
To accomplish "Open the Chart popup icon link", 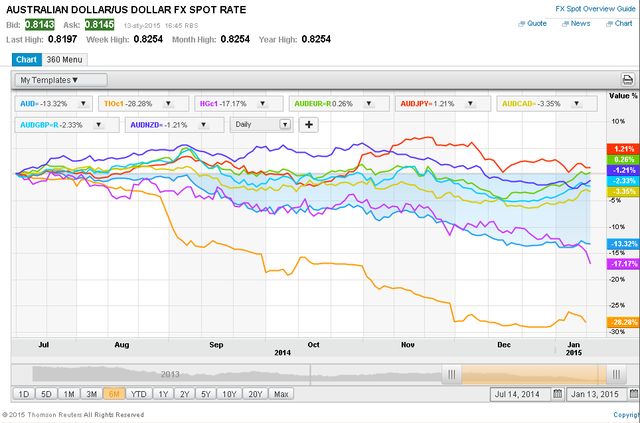I will click(x=619, y=24).
